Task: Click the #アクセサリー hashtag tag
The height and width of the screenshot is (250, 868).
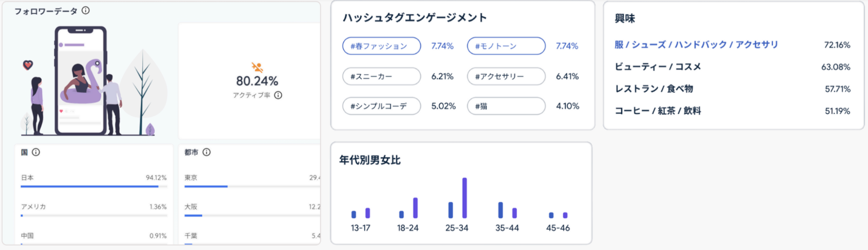Action: (x=506, y=76)
